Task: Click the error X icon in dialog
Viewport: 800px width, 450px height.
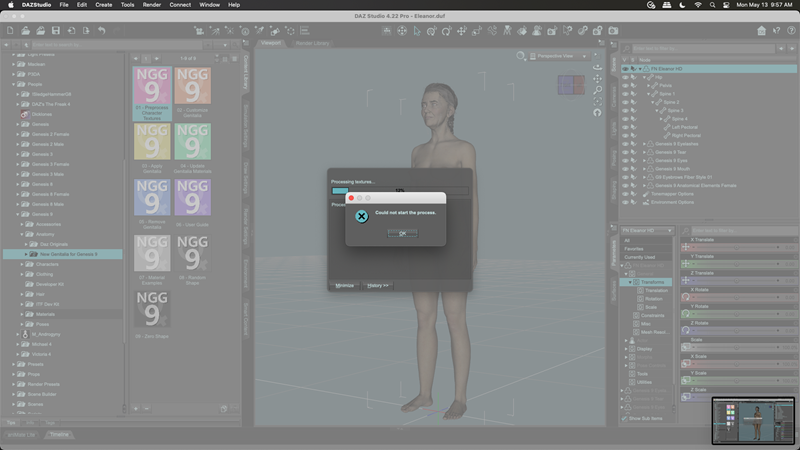Action: [x=362, y=216]
